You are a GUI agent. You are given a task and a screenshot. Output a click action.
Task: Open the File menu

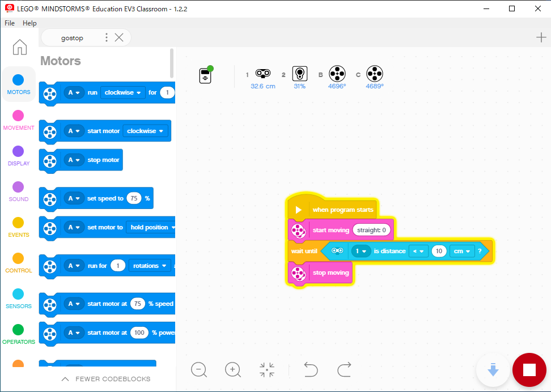tap(10, 23)
